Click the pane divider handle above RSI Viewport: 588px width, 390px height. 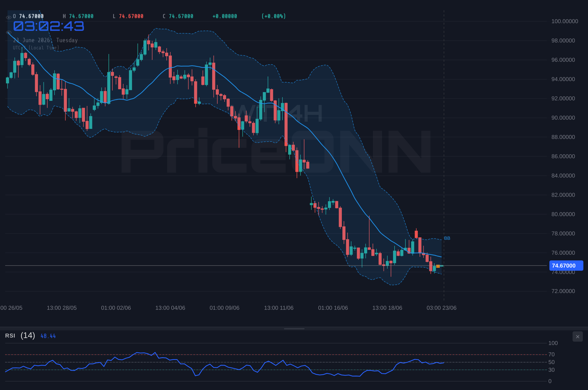[294, 329]
